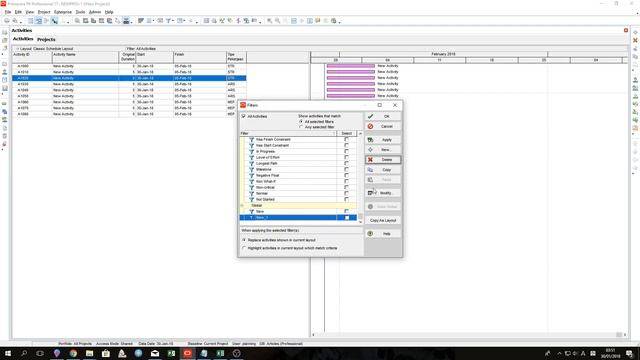Uncheck the All Activities checkbox

click(244, 116)
